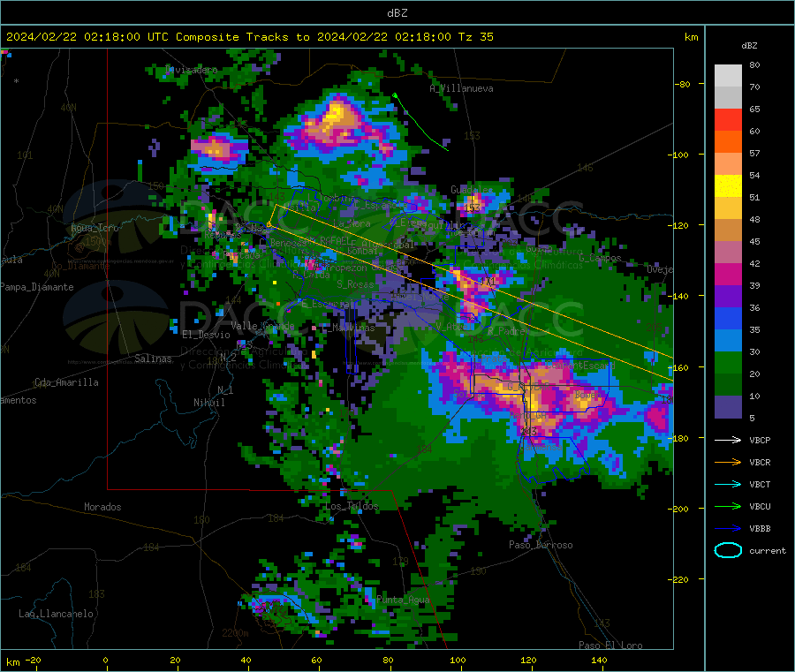
Task: Click the 'S_Rosas' map label
Action: [x=355, y=285]
